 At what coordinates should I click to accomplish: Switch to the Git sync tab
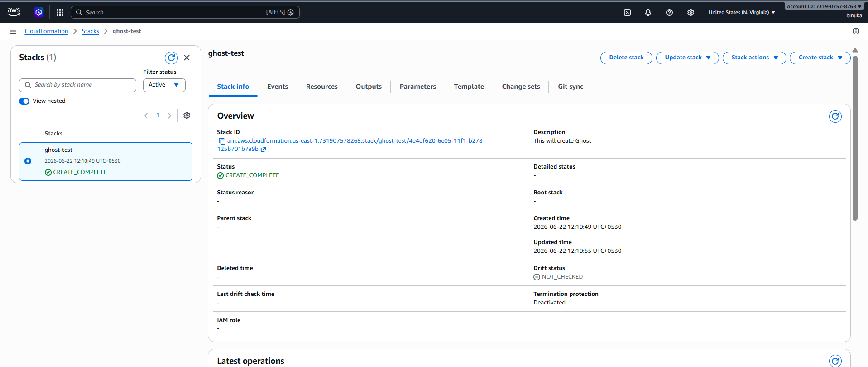[571, 87]
